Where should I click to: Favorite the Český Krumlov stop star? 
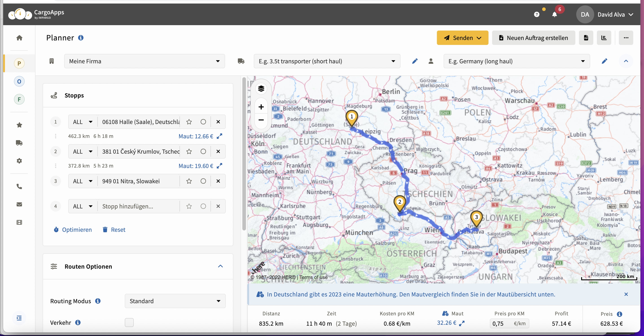pos(189,151)
